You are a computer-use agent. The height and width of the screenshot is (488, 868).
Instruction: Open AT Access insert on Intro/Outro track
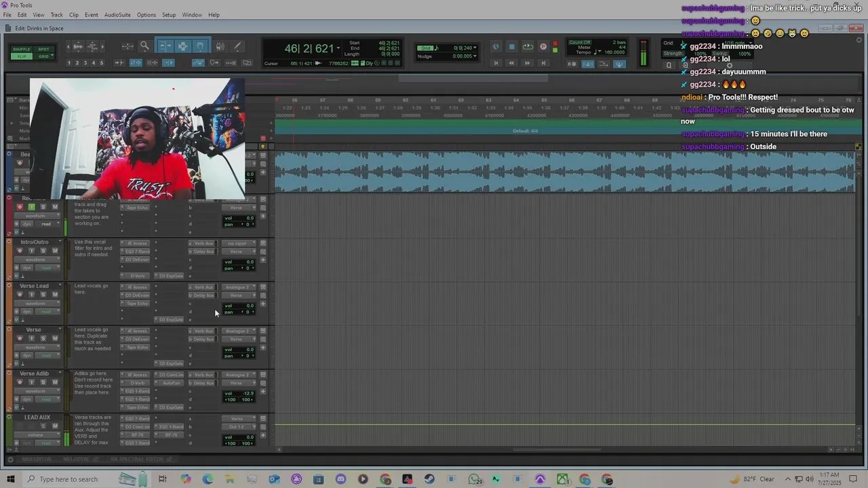click(138, 243)
